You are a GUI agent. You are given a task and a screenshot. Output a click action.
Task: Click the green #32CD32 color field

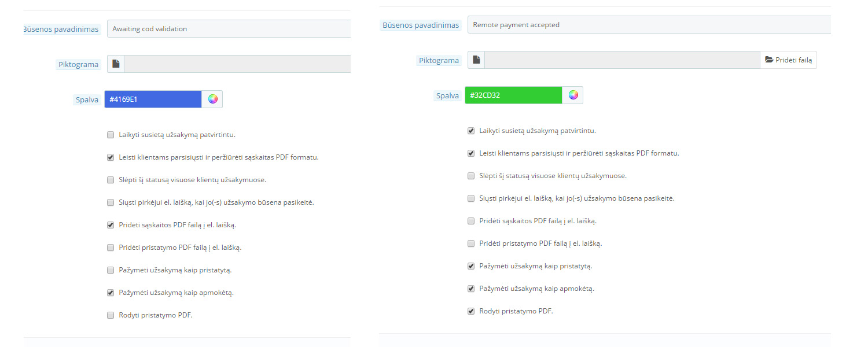click(513, 95)
